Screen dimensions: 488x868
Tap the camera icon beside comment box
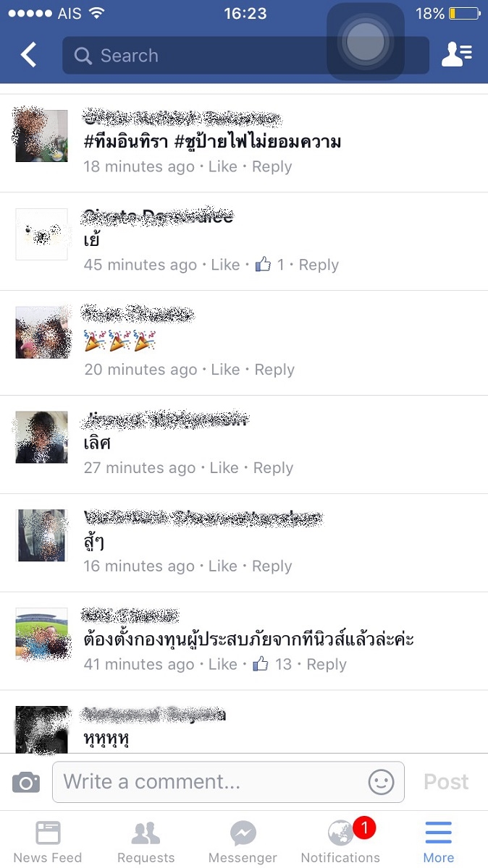coord(26,782)
